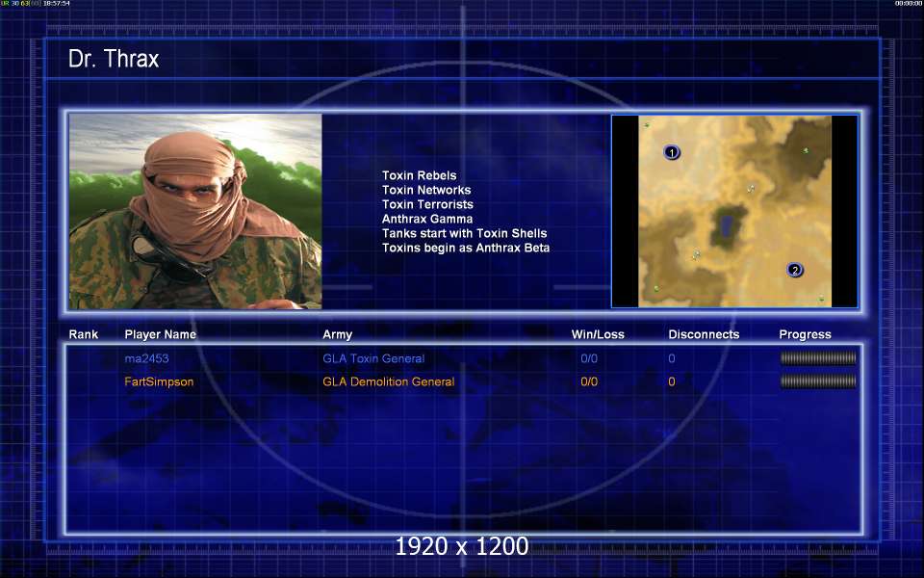The height and width of the screenshot is (578, 924).
Task: Click the Rank column header
Action: coord(84,334)
